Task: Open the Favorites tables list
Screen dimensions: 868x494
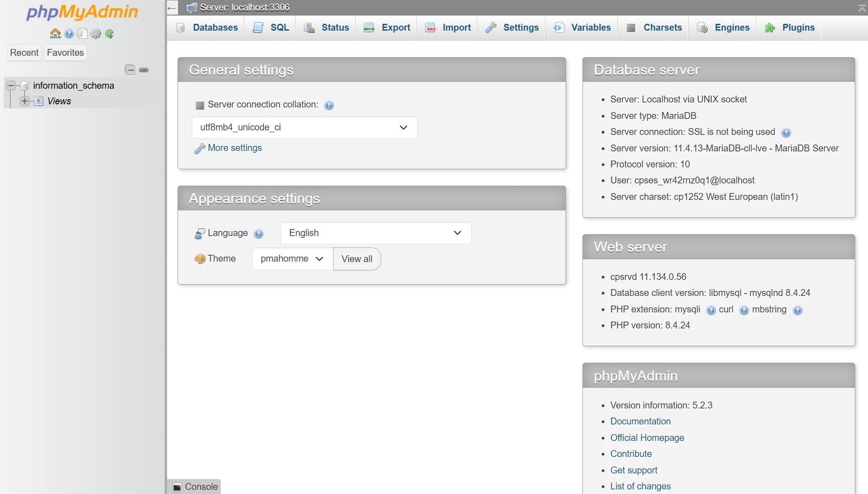Action: [65, 53]
